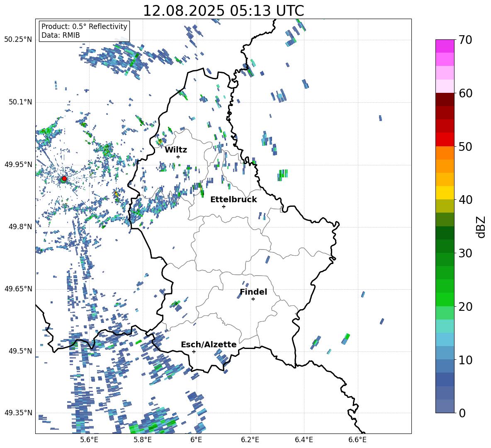Click the dark red swatch below 60
491x448 pixels.
[445, 99]
